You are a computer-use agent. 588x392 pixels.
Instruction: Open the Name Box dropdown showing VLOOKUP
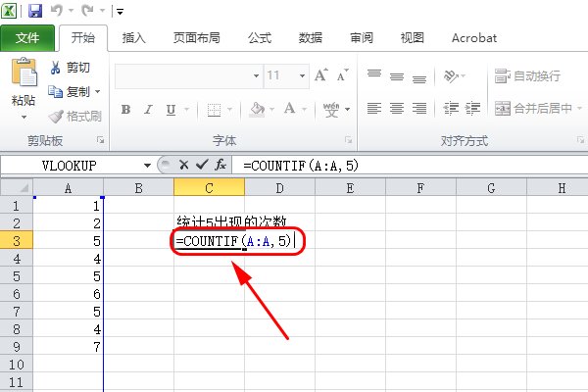147,166
